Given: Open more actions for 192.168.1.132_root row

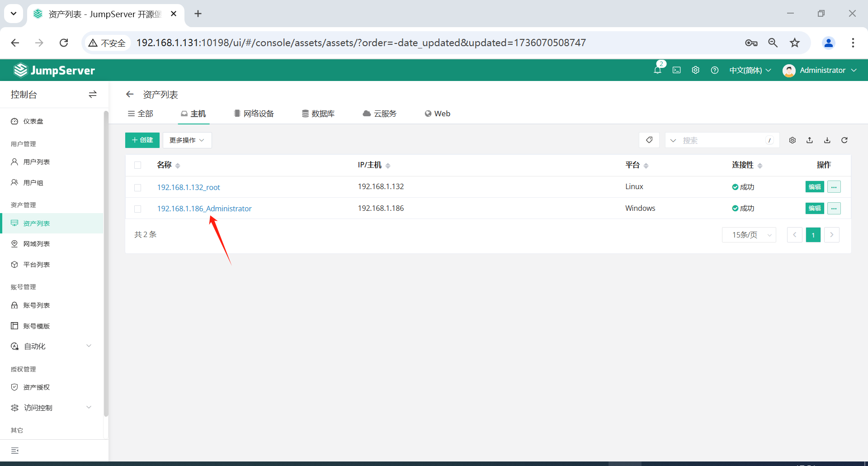Looking at the screenshot, I should click(x=834, y=187).
